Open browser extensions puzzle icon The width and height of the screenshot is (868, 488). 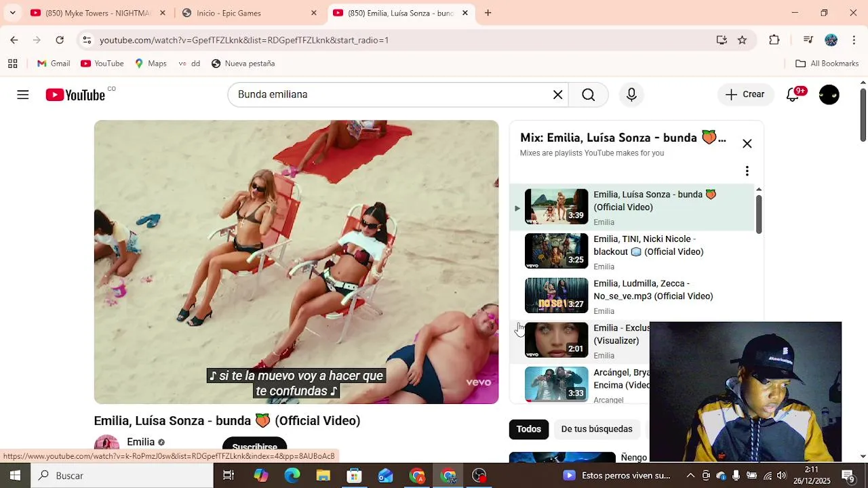pyautogui.click(x=774, y=40)
